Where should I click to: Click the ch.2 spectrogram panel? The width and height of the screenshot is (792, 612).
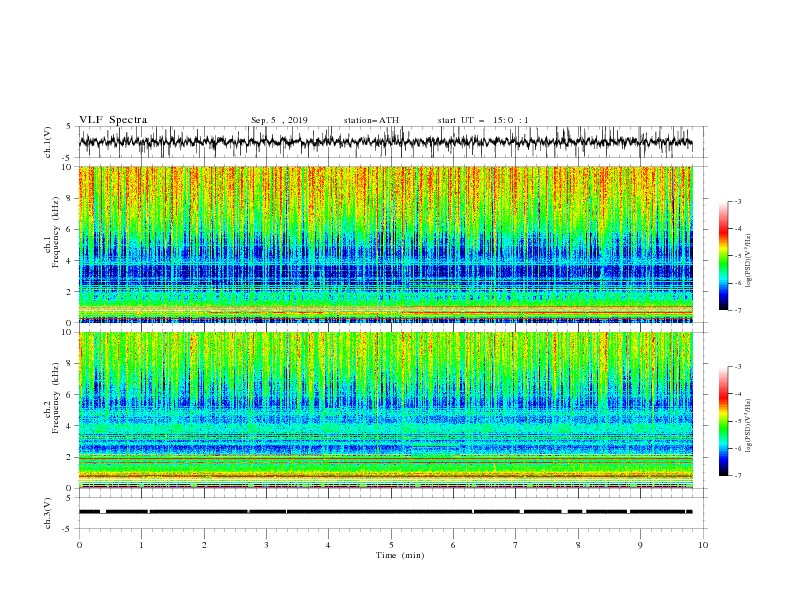coord(385,410)
